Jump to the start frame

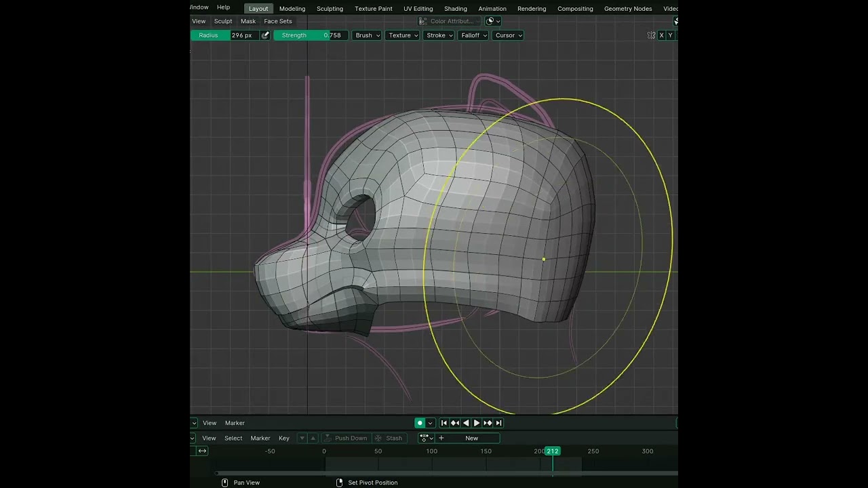tap(444, 423)
